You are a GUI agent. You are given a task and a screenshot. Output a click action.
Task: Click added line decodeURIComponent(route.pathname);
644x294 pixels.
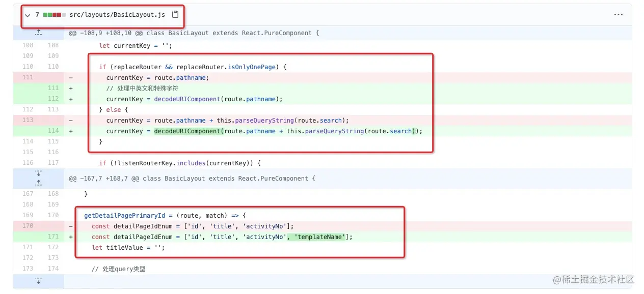click(194, 99)
